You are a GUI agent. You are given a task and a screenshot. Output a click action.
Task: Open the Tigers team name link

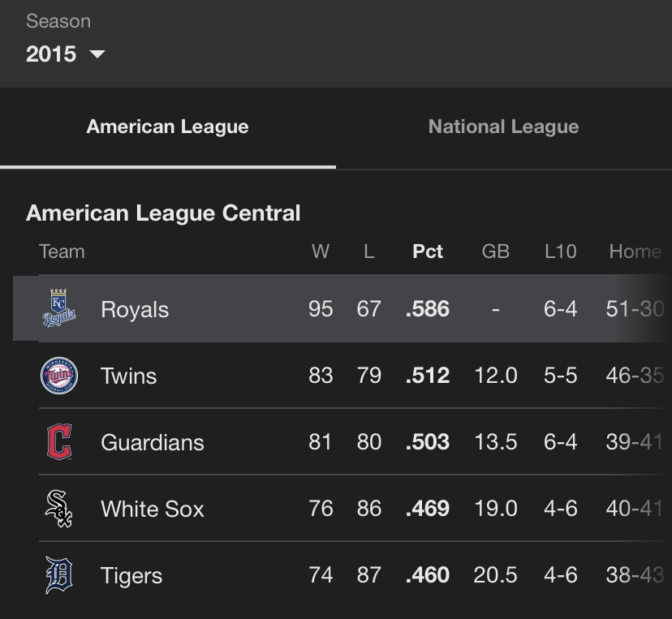(131, 575)
